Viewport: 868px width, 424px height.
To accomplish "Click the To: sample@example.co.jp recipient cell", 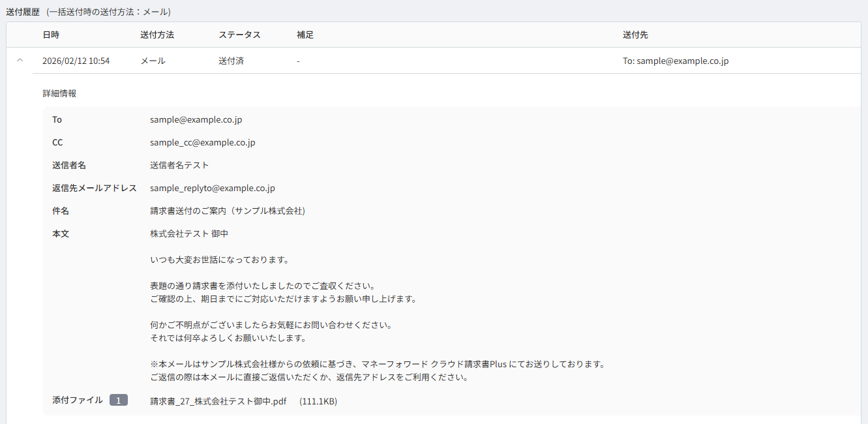I will click(x=676, y=61).
